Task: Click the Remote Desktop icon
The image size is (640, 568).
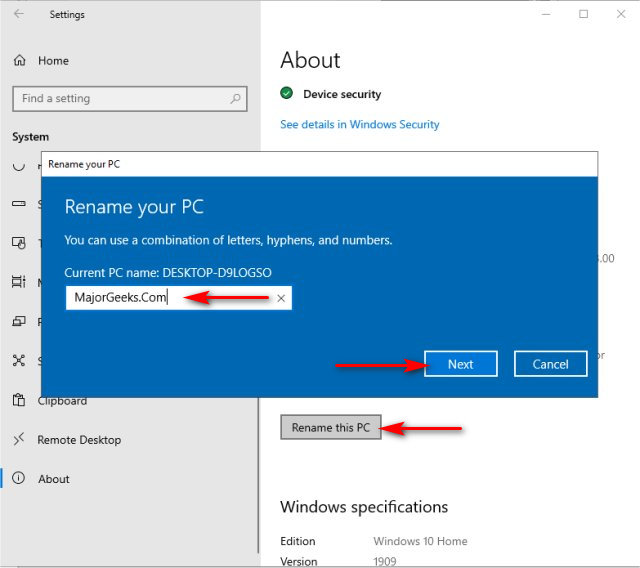Action: (19, 439)
